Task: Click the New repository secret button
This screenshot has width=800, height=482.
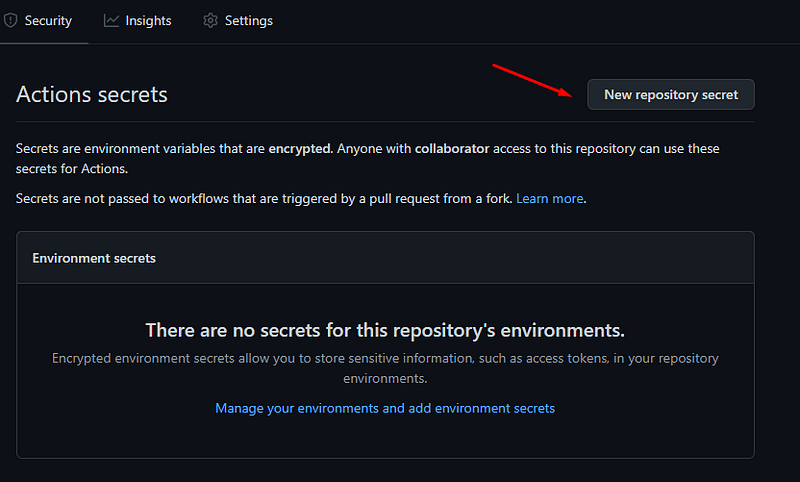Action: [671, 94]
